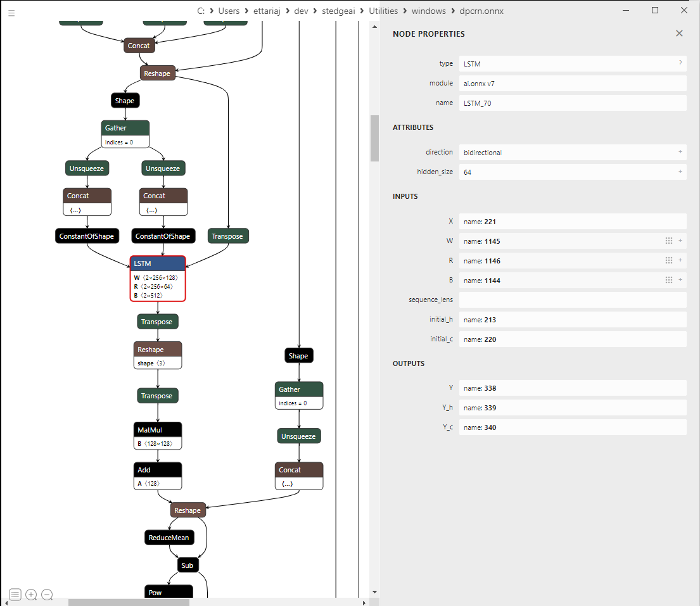Open the tensor data grid for input R
The image size is (700, 606).
(x=669, y=260)
